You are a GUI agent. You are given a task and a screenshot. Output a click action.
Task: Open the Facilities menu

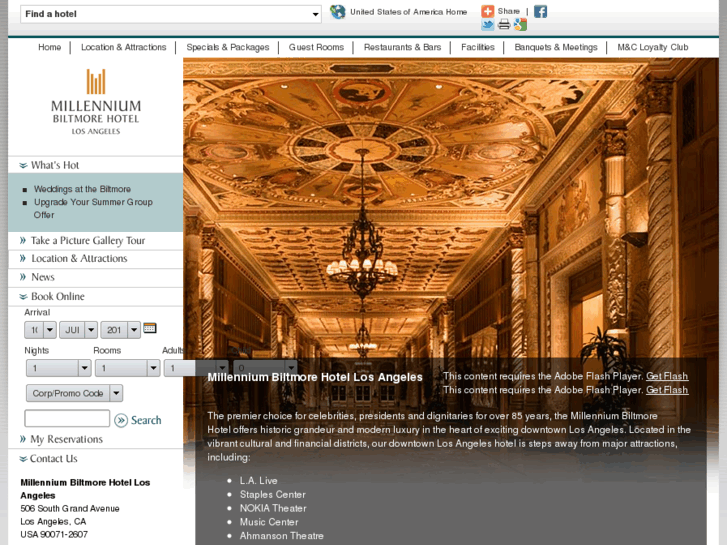click(478, 47)
